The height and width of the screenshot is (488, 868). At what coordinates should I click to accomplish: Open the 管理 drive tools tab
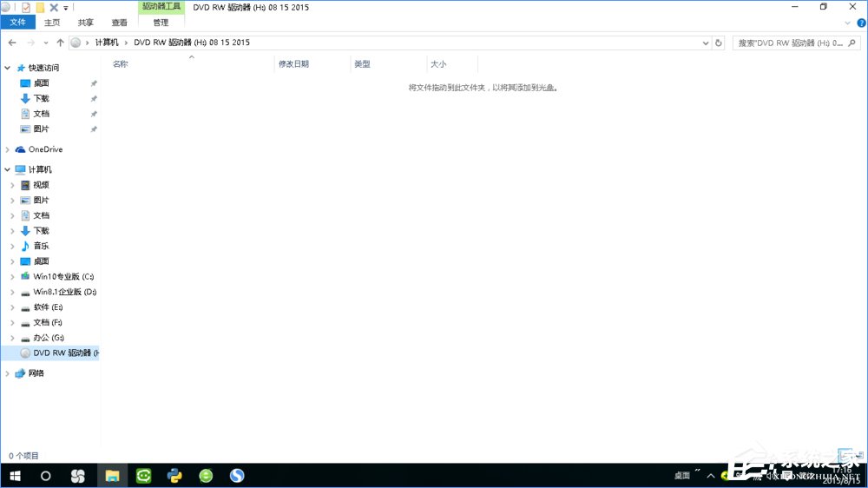click(161, 23)
